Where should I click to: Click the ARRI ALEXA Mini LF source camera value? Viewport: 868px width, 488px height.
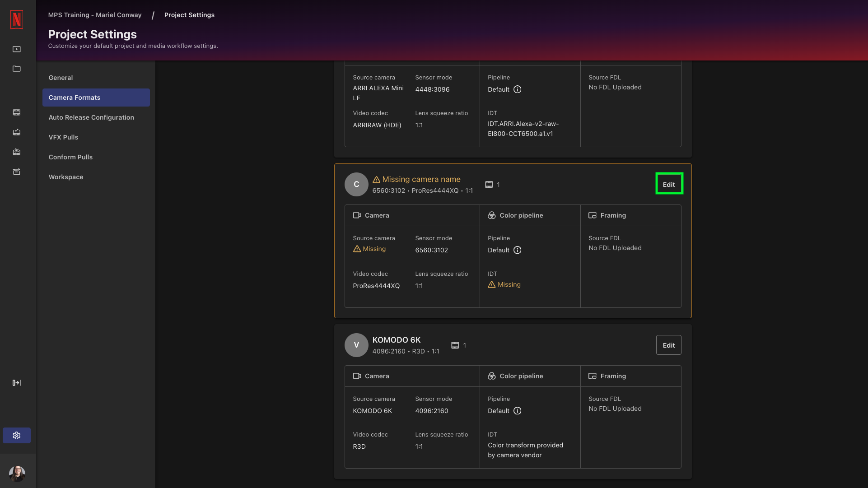coord(378,93)
